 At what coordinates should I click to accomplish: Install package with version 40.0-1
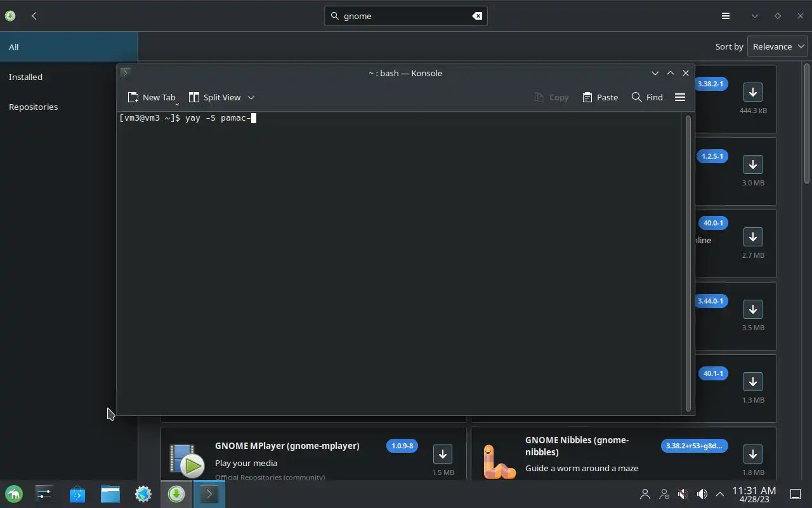[753, 237]
